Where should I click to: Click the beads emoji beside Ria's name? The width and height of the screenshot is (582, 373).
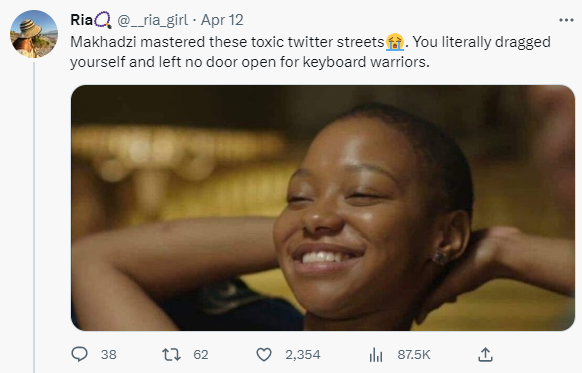click(103, 20)
